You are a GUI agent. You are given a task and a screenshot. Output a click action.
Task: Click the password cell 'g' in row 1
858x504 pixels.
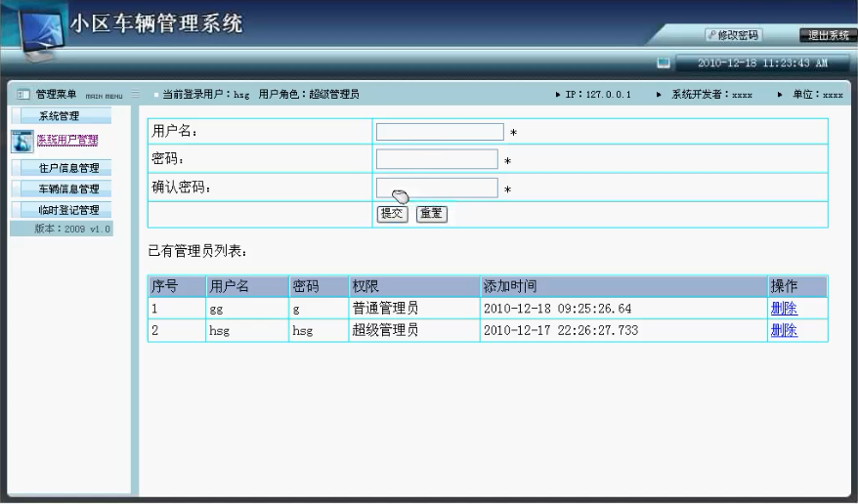click(319, 309)
